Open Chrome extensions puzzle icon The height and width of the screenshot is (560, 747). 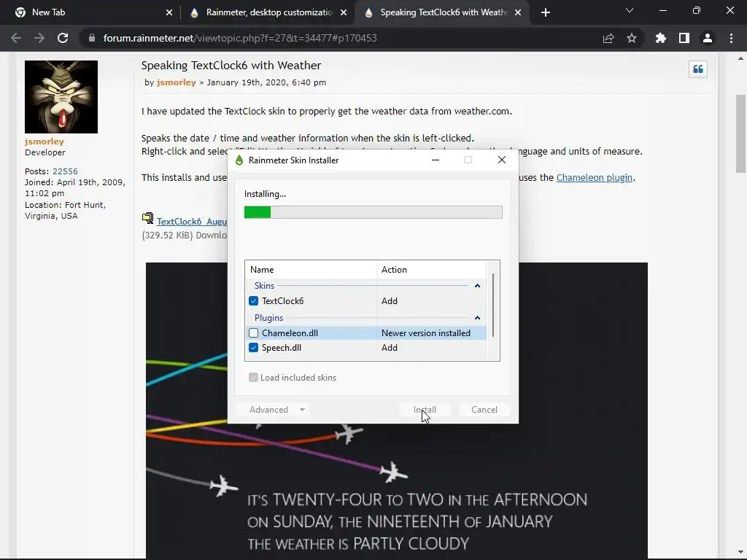(x=661, y=38)
